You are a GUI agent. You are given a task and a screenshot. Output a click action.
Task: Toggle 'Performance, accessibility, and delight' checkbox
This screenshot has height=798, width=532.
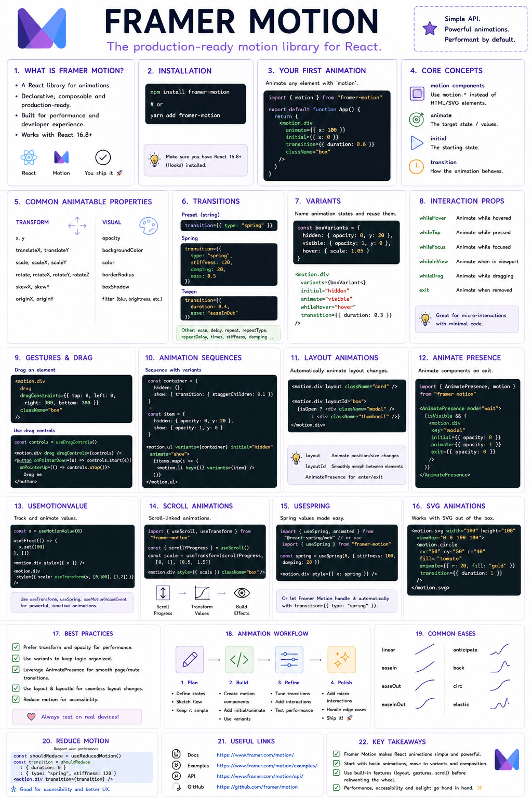pos(336,788)
